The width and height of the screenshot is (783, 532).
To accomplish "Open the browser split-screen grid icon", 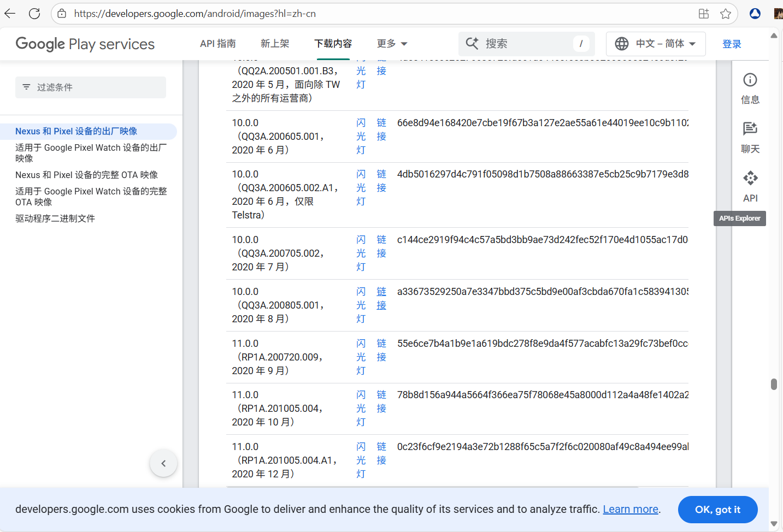I will click(x=704, y=14).
